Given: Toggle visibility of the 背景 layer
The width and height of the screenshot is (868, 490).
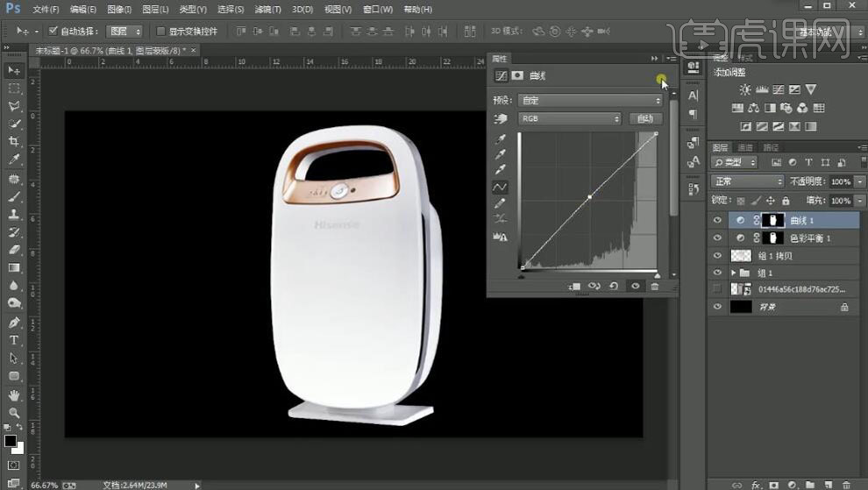Looking at the screenshot, I should pos(718,307).
